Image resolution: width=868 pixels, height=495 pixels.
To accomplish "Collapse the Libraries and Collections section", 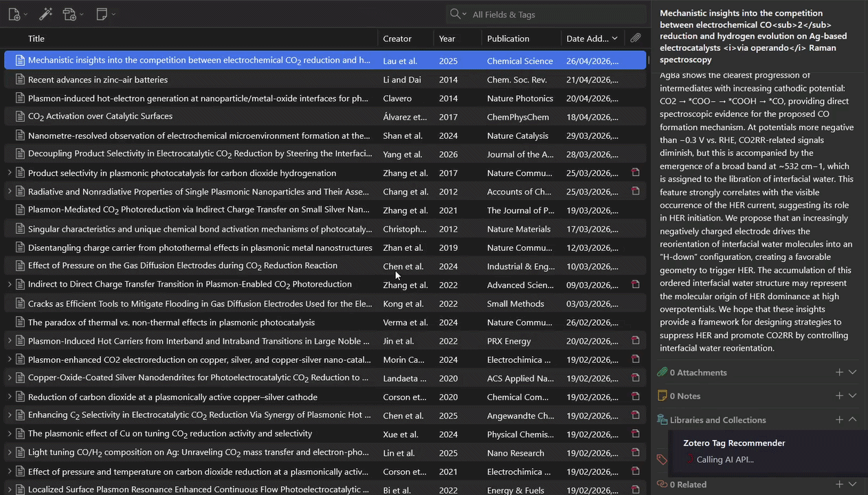I will point(853,419).
